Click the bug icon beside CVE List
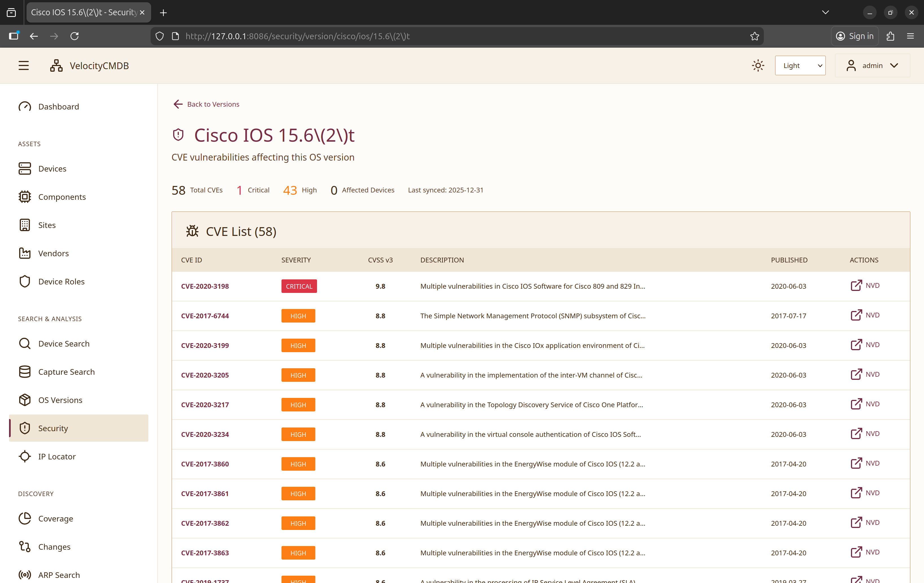 click(192, 231)
